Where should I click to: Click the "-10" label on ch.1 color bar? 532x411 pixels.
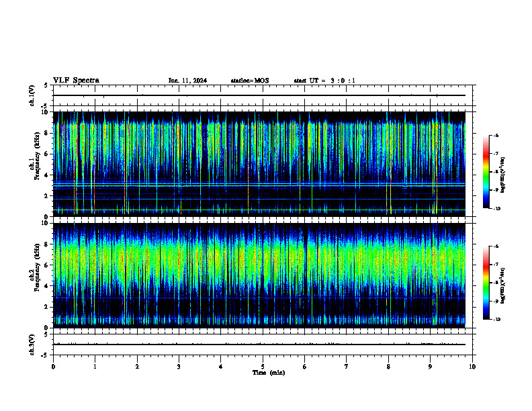click(496, 208)
